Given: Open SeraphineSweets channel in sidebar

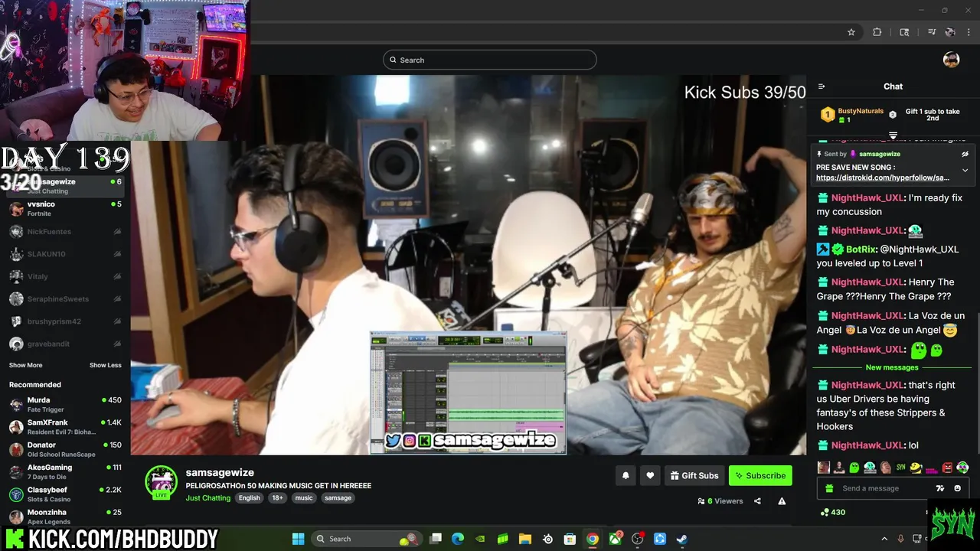Looking at the screenshot, I should pyautogui.click(x=65, y=299).
